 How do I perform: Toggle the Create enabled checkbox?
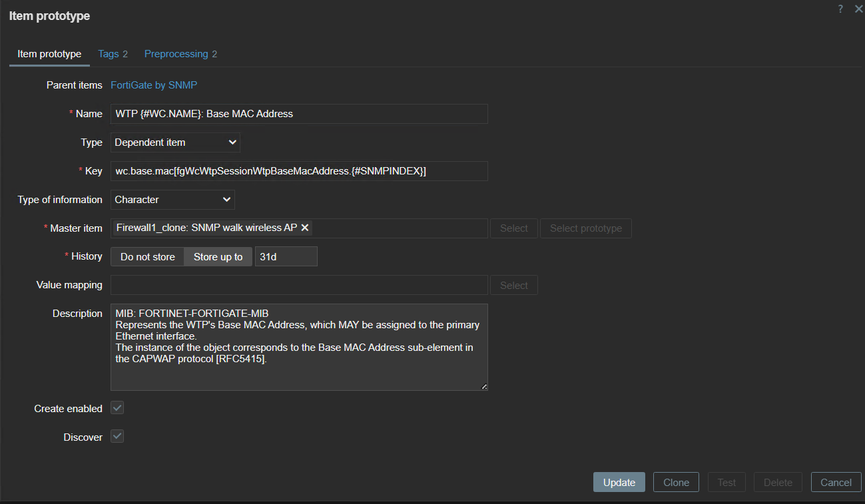coord(117,408)
